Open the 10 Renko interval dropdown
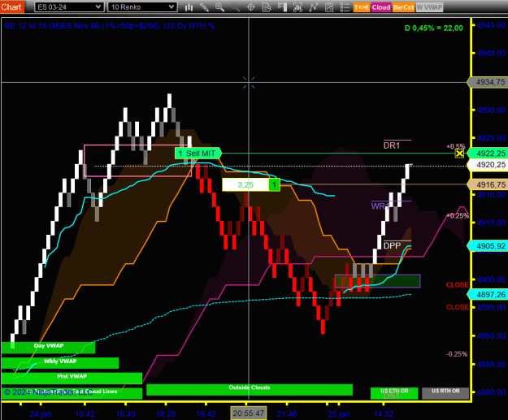This screenshot has height=420, width=508. click(142, 6)
